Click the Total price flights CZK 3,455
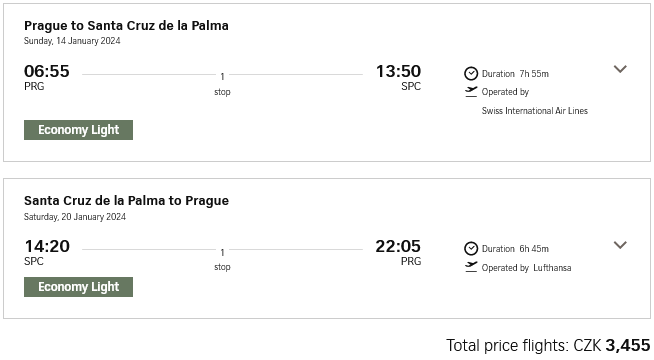This screenshot has height=360, width=654. click(548, 345)
